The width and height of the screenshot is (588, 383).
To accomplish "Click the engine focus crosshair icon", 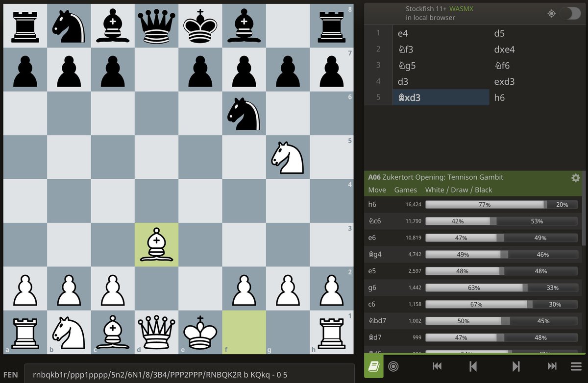I will pyautogui.click(x=551, y=14).
